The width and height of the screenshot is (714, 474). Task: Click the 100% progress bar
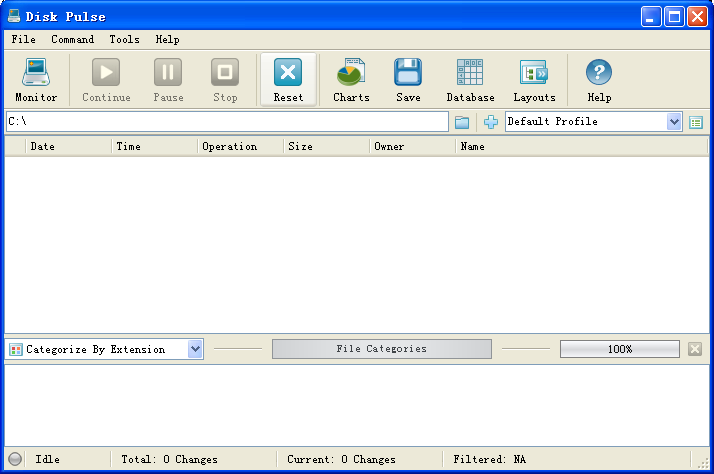tap(620, 349)
